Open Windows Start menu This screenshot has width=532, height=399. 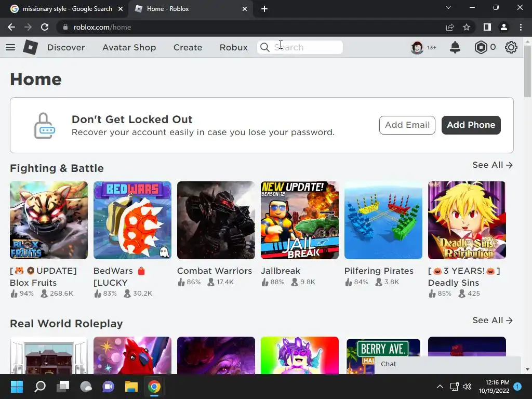(17, 387)
